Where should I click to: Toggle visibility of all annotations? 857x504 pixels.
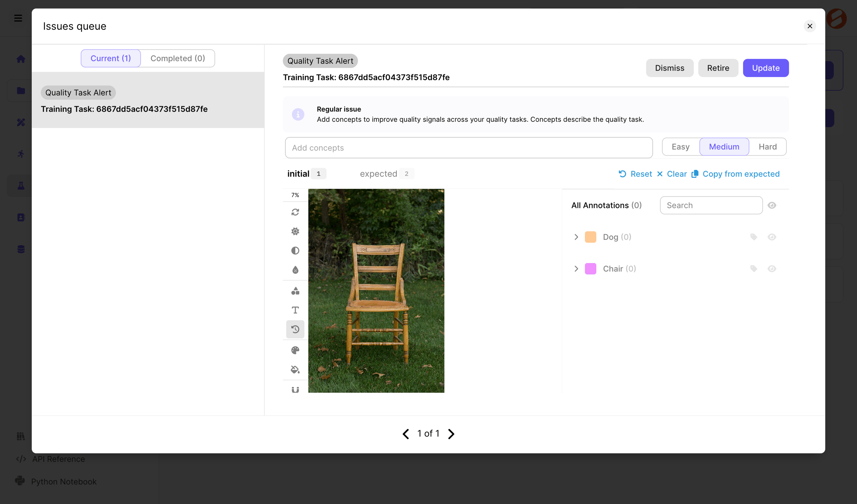772,205
